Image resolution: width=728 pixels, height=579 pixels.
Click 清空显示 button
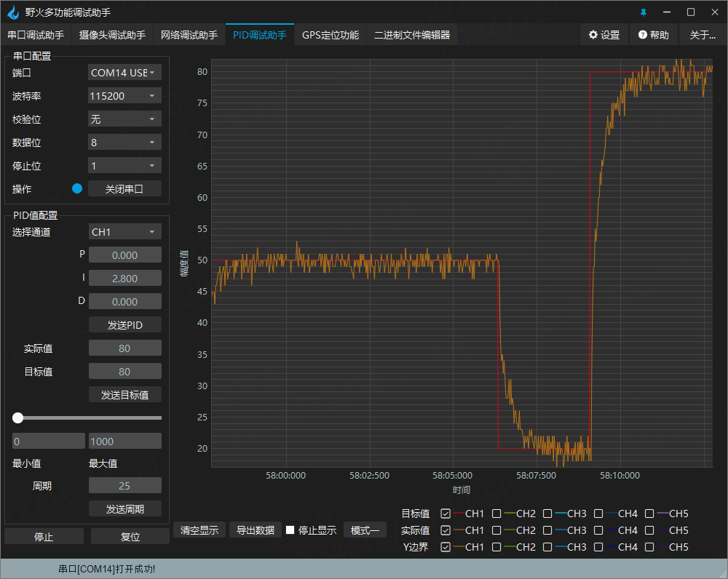click(x=199, y=530)
